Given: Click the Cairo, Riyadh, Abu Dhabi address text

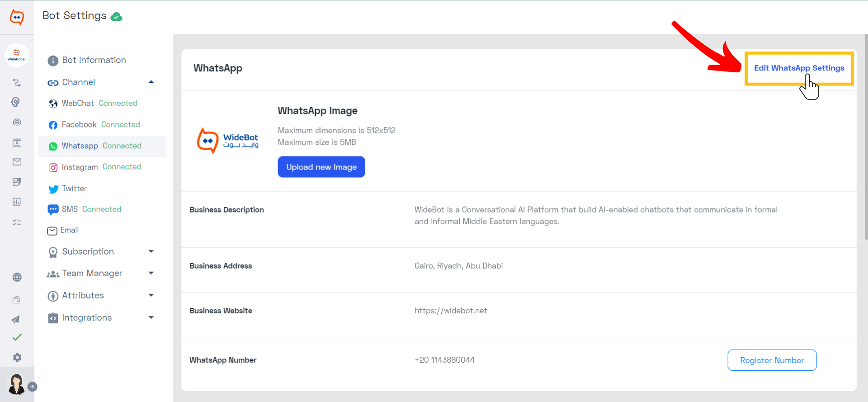Looking at the screenshot, I should pos(458,266).
